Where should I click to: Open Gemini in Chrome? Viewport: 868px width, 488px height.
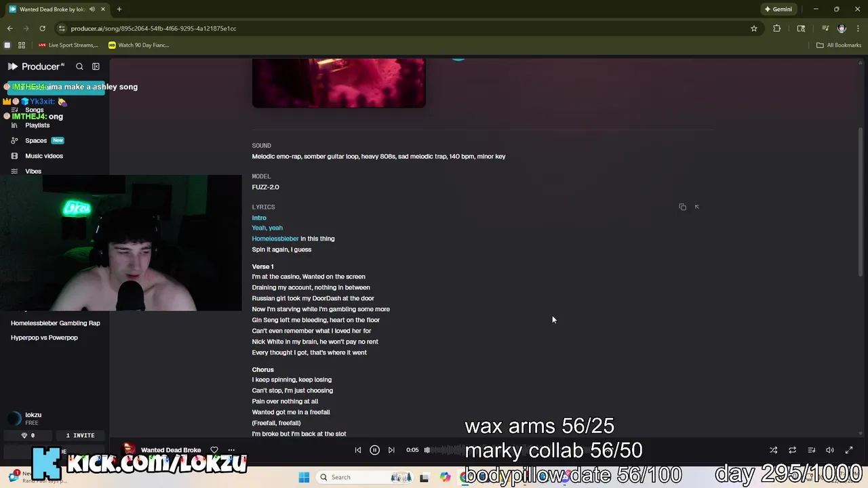point(778,9)
